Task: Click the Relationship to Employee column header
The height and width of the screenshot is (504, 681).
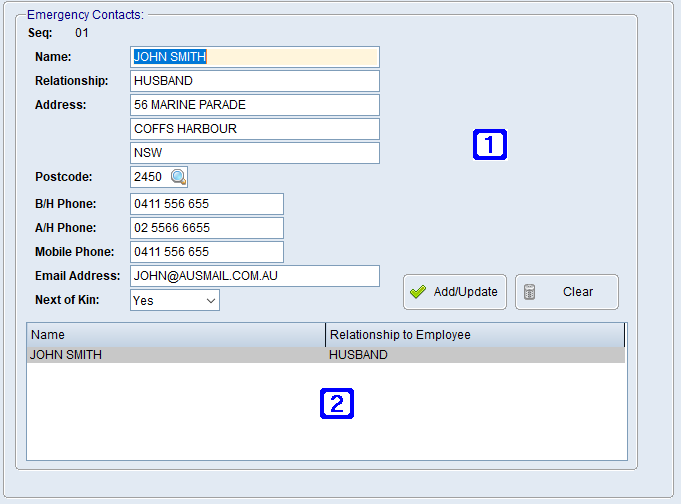Action: pyautogui.click(x=475, y=335)
